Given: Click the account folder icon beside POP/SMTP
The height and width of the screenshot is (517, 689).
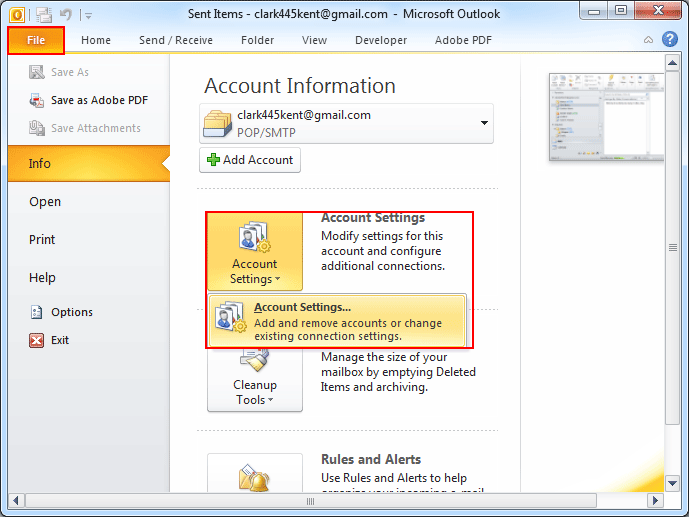Looking at the screenshot, I should click(x=217, y=124).
